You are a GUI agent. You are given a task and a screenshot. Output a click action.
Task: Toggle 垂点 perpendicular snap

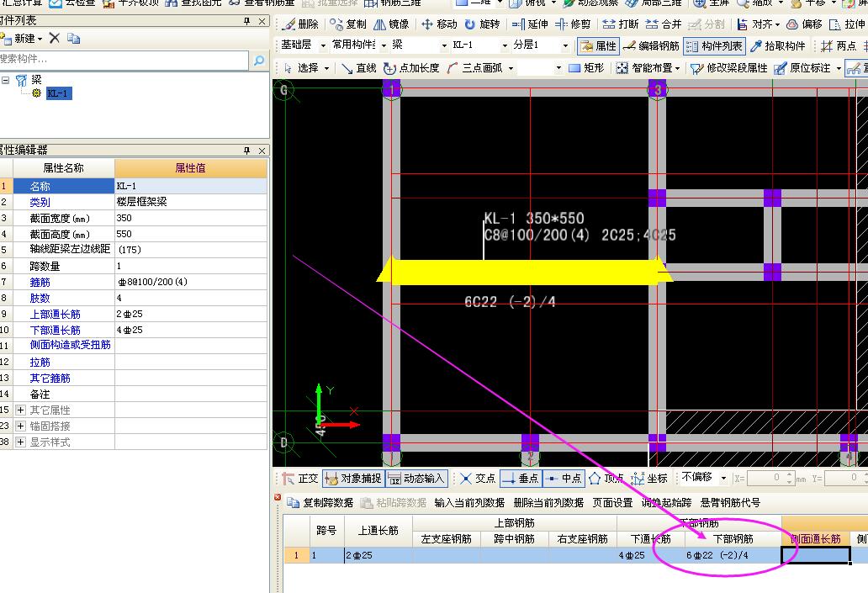(x=520, y=479)
